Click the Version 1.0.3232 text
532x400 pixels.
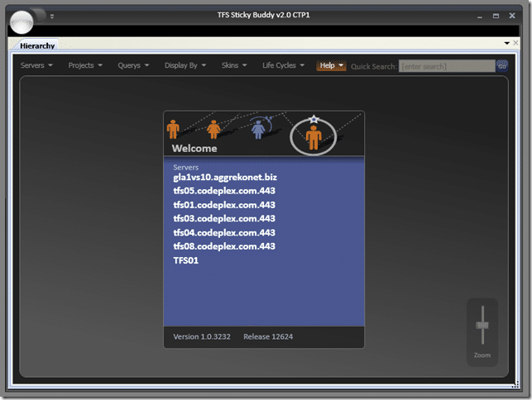pos(202,336)
